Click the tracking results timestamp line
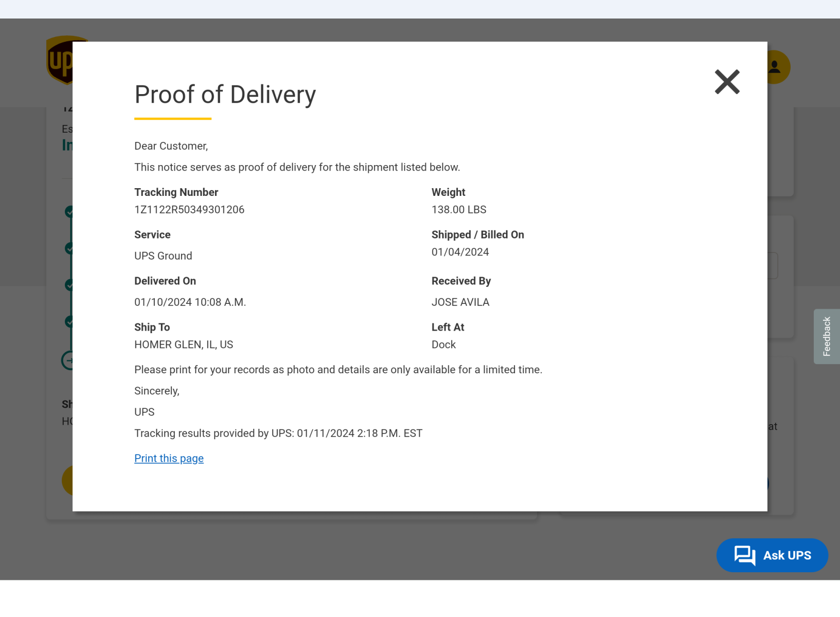 pos(278,433)
